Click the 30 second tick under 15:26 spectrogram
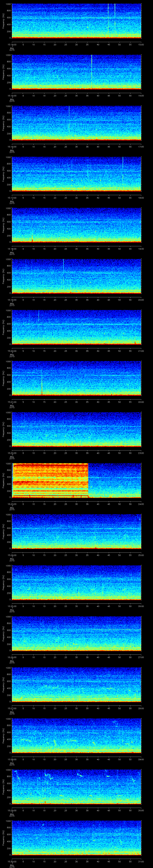The width and height of the screenshot is (153, 868). (x=77, y=657)
